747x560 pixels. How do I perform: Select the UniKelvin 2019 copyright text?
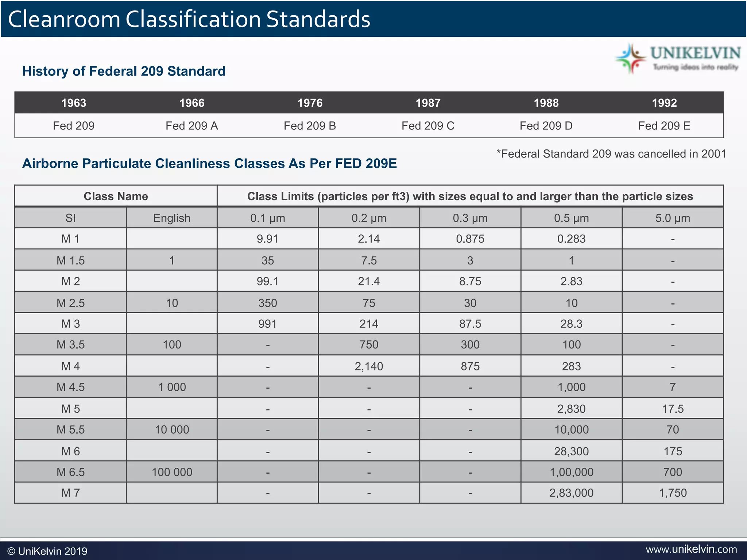click(47, 551)
